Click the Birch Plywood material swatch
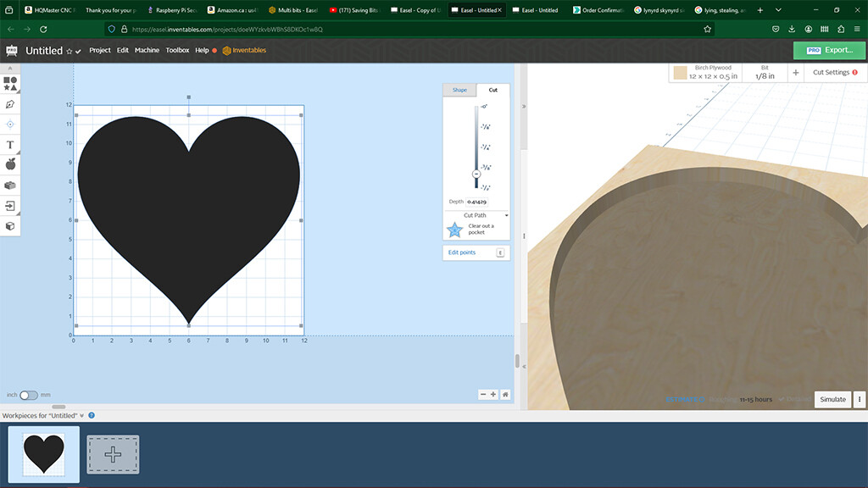 pos(680,73)
